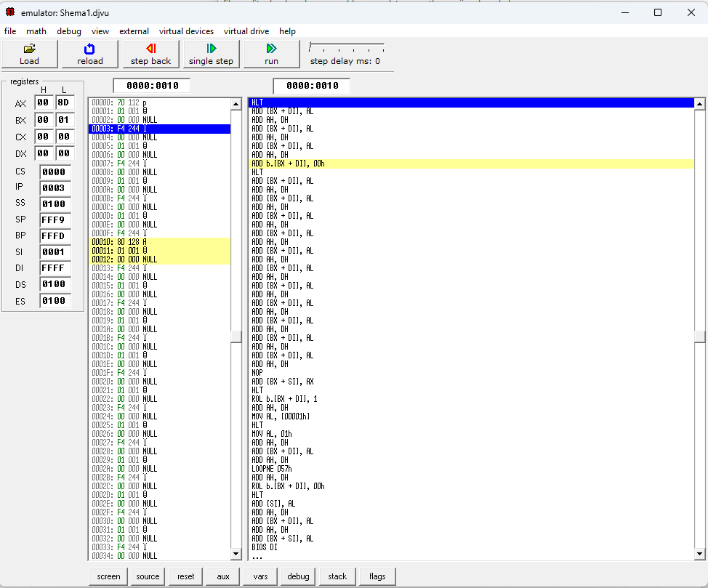The image size is (708, 588).
Task: Click the Load folder icon
Action: (29, 48)
